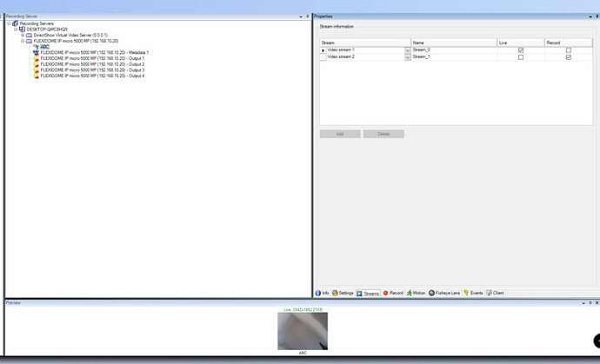Click the Add stream button

[340, 134]
